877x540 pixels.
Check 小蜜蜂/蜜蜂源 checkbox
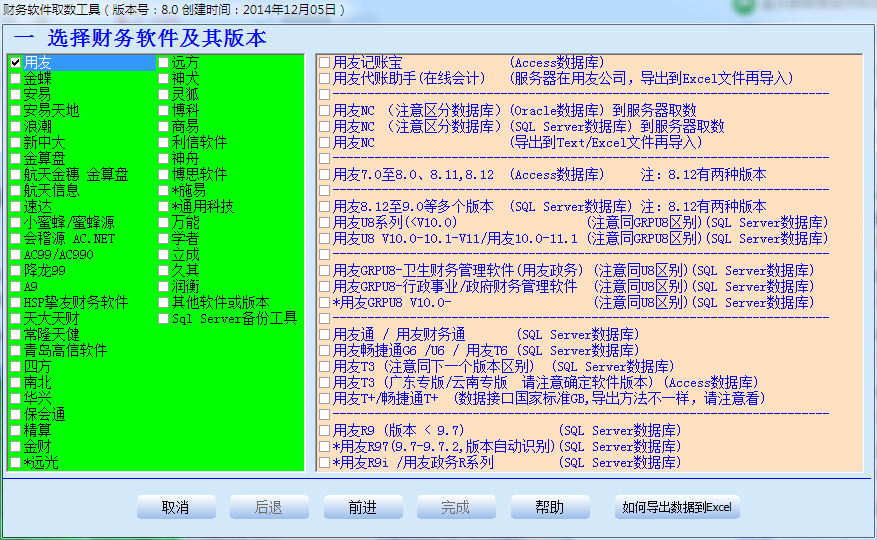coord(16,223)
